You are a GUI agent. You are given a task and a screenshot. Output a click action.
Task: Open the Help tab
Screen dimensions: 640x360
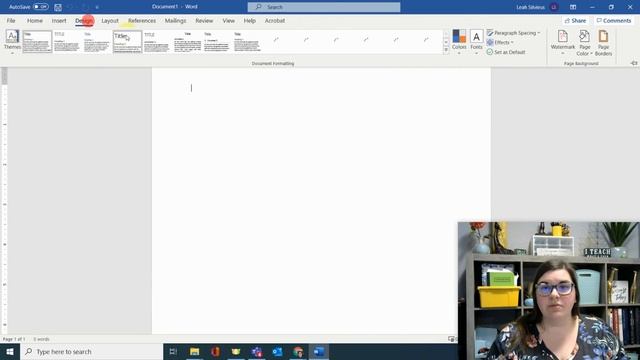[x=249, y=20]
